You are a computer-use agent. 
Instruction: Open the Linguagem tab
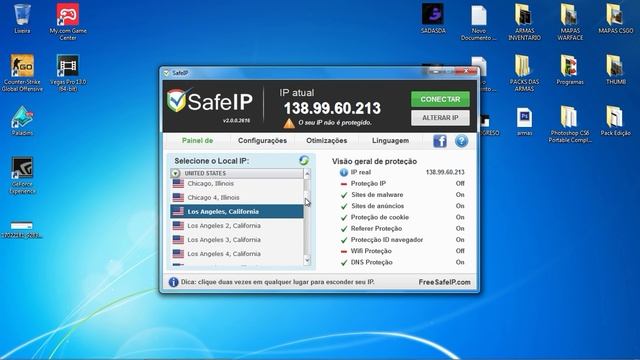(390, 140)
